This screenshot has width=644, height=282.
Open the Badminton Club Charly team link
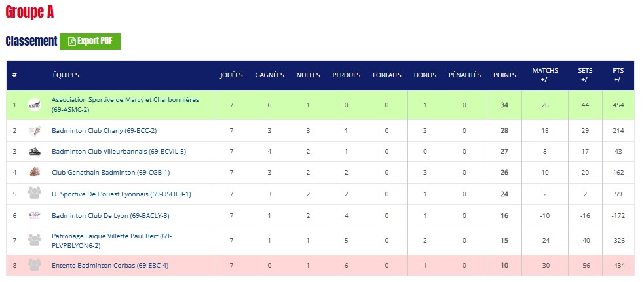(104, 131)
